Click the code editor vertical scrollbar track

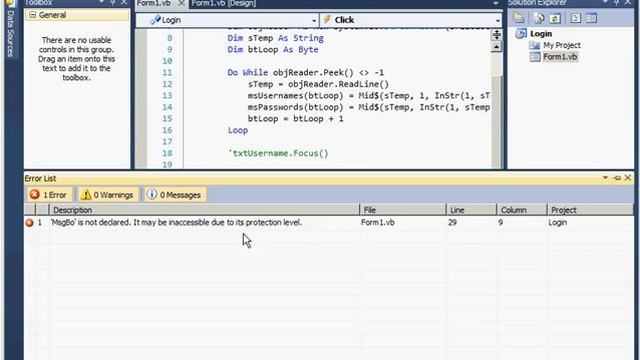point(496,122)
